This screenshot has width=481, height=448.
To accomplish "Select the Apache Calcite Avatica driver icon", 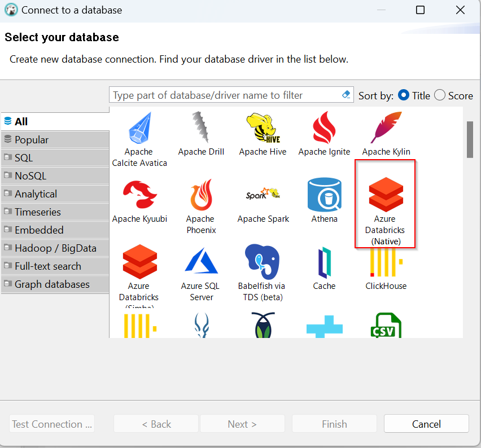I will click(x=139, y=128).
